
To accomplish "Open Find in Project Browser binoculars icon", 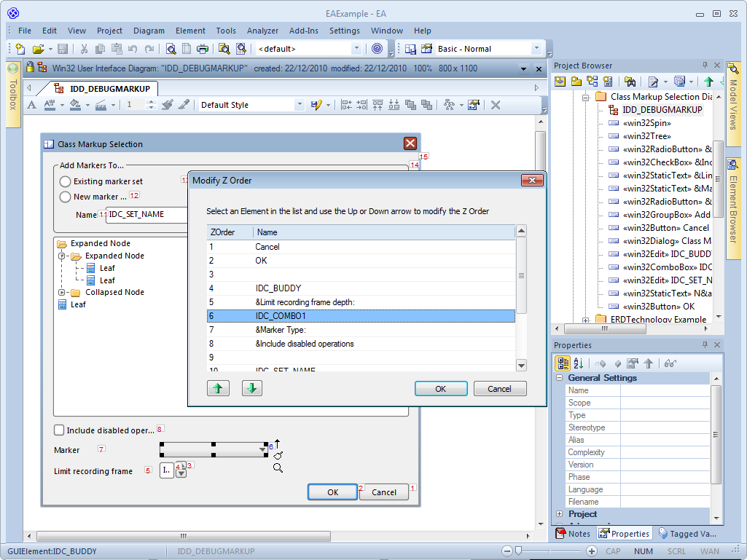I will (x=631, y=81).
